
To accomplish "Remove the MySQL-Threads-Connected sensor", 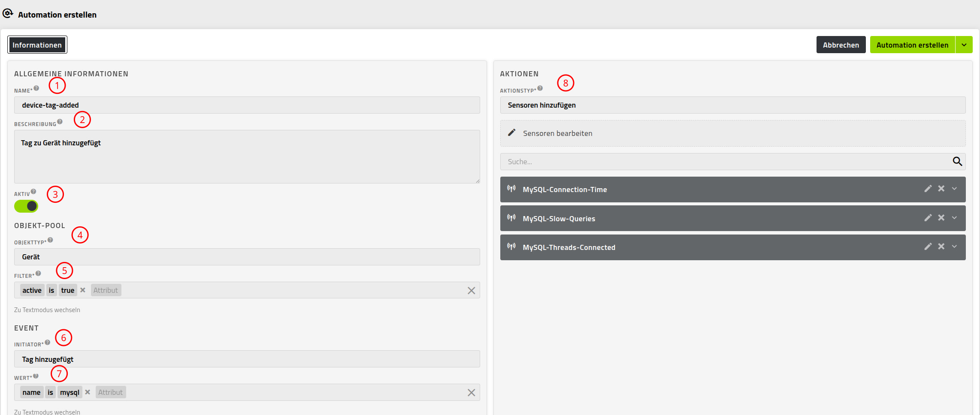I will [941, 247].
